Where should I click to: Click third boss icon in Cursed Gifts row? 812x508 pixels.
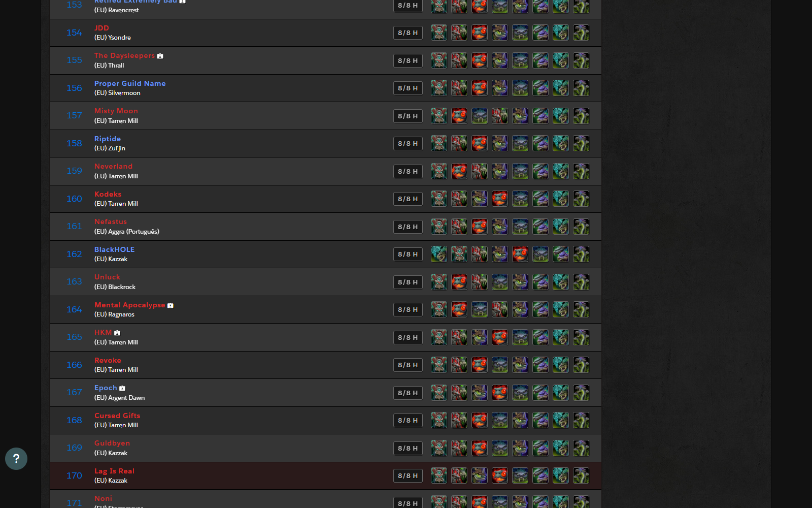click(480, 420)
